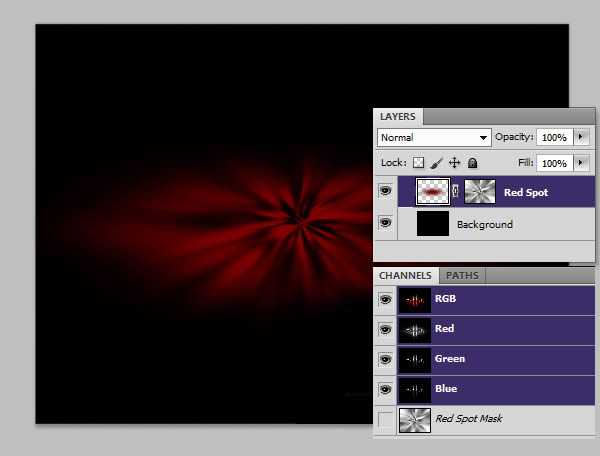Hide the Red Spot layer
This screenshot has width=600, height=456.
pos(385,191)
